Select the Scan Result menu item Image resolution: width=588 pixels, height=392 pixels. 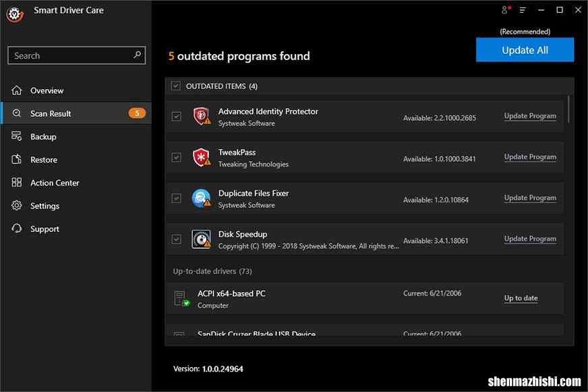click(76, 113)
